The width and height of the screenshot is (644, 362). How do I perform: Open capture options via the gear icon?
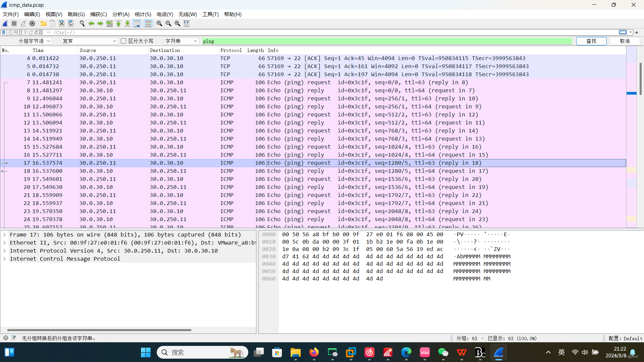(x=32, y=23)
